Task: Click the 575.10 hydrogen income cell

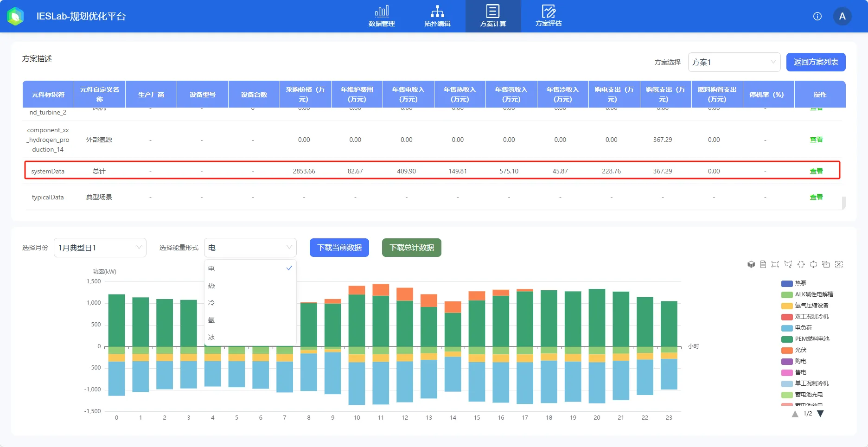Action: (x=509, y=171)
